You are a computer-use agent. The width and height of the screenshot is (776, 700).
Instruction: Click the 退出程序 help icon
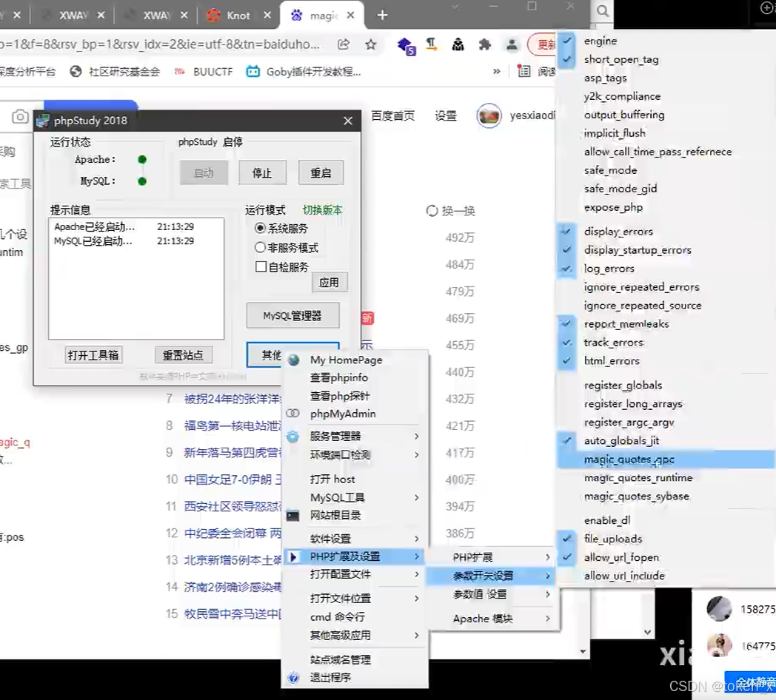click(293, 678)
